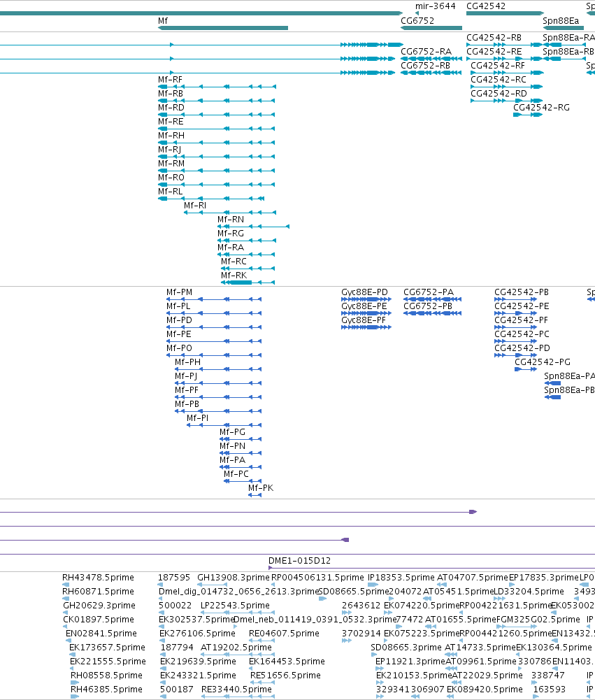Click EST AT19202.5prime
Image resolution: width=595 pixels, height=700 pixels.
pyautogui.click(x=236, y=648)
